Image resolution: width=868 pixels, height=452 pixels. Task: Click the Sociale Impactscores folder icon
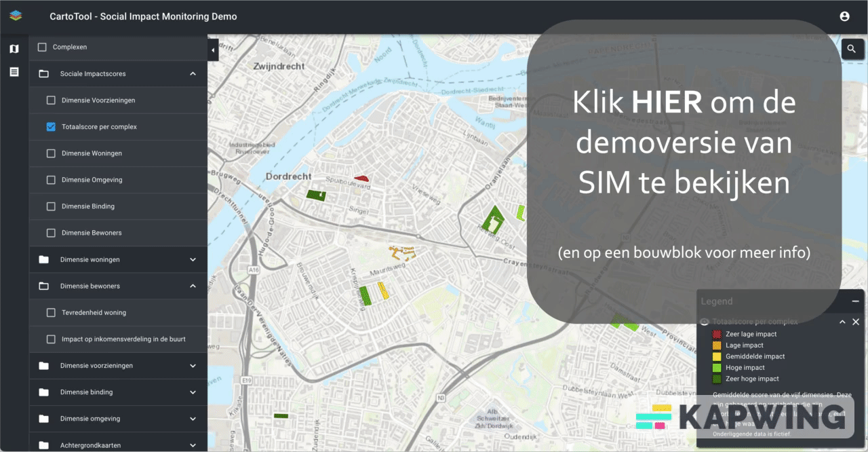coord(44,74)
